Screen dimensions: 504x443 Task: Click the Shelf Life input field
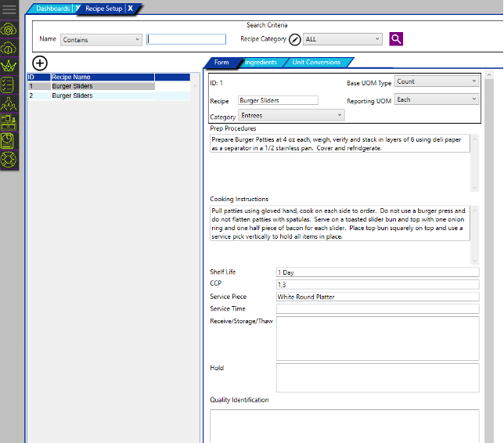click(376, 272)
